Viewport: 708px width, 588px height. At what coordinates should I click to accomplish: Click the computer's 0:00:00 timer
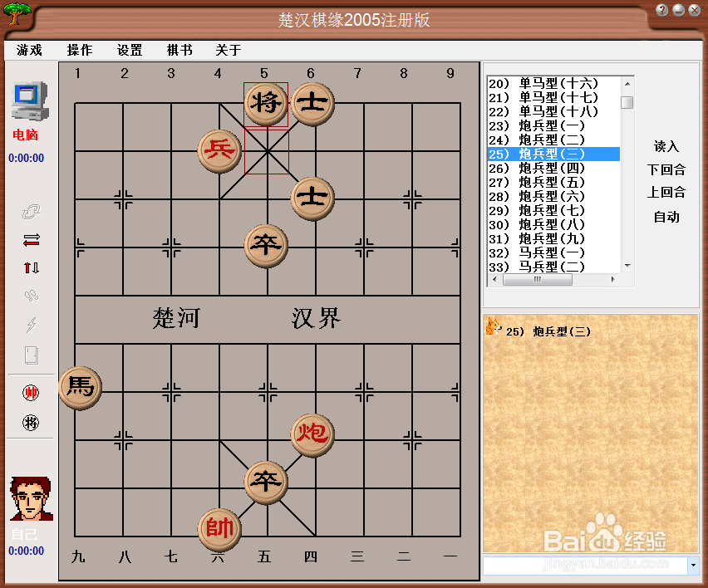tap(27, 158)
